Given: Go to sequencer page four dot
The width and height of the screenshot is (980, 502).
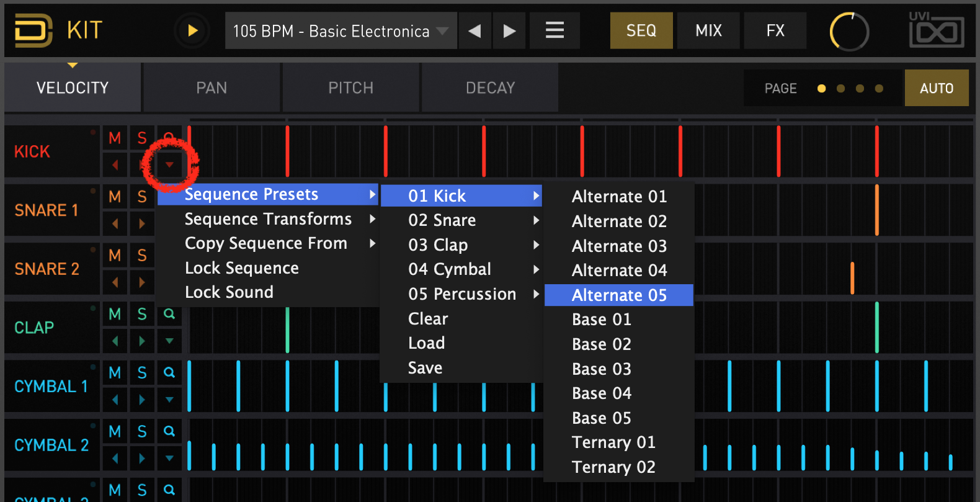Looking at the screenshot, I should pyautogui.click(x=879, y=89).
